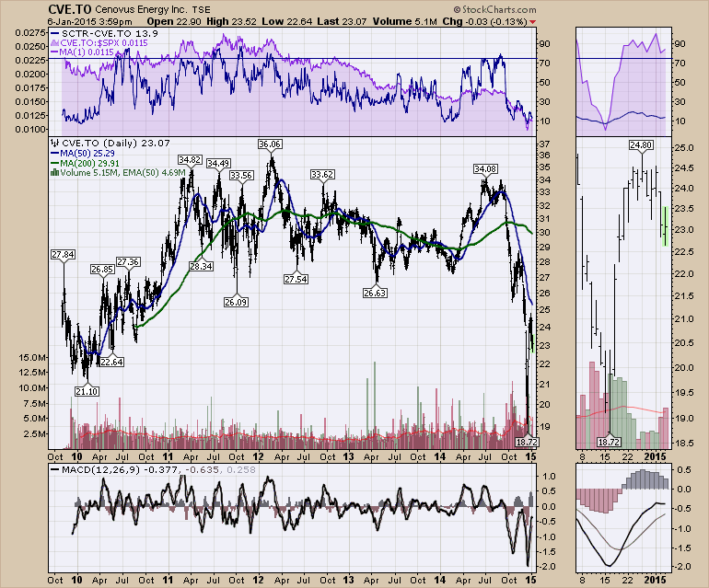Click the CVE.TO ticker symbol title
The width and height of the screenshot is (709, 588).
(x=69, y=9)
